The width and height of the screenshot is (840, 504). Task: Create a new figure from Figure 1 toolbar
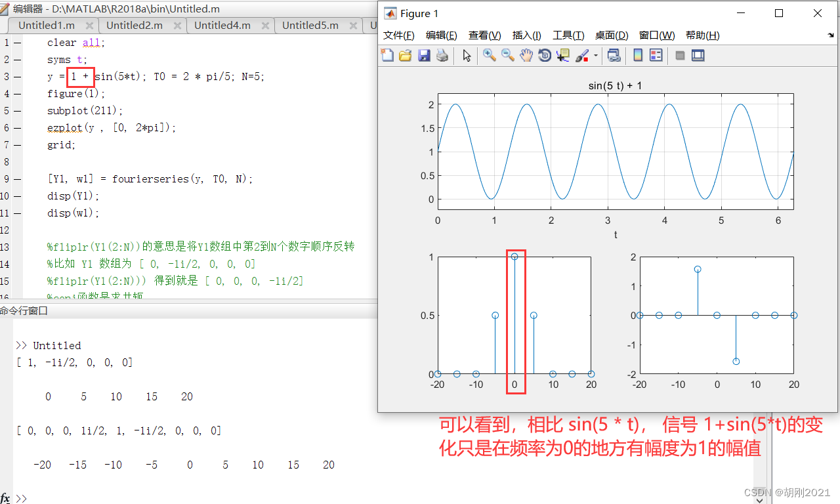387,56
